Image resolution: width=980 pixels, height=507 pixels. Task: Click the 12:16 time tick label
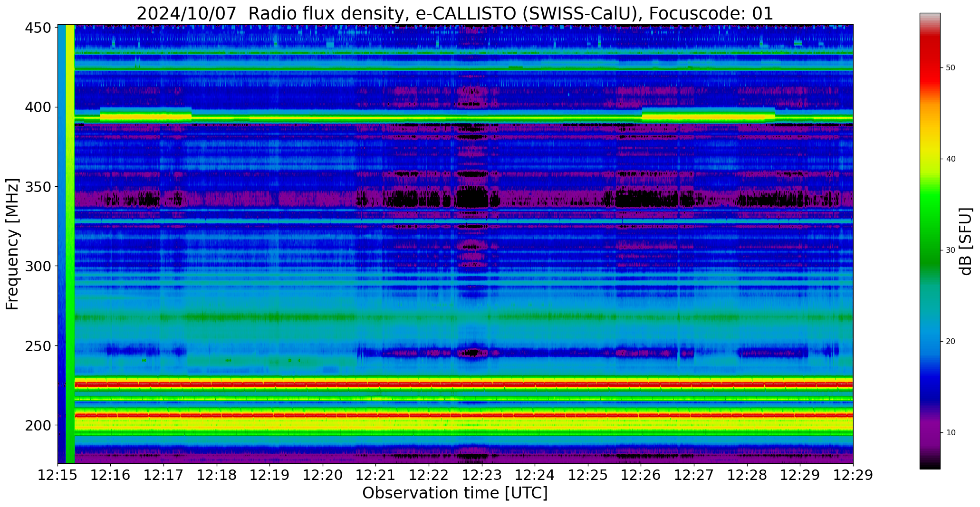[111, 475]
